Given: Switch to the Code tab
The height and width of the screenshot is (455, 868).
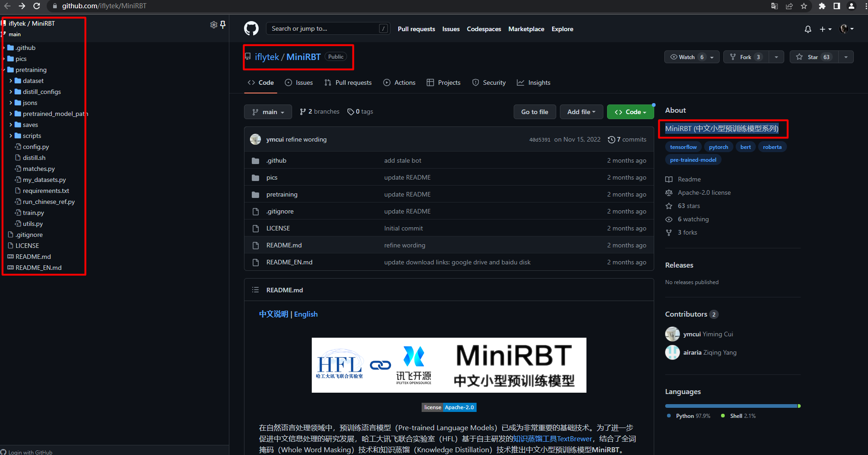Looking at the screenshot, I should click(x=260, y=82).
